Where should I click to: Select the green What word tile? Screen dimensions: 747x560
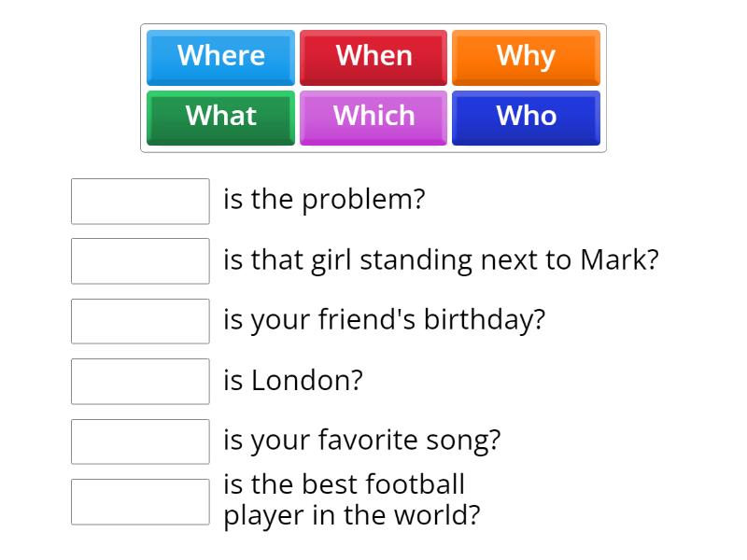220,117
